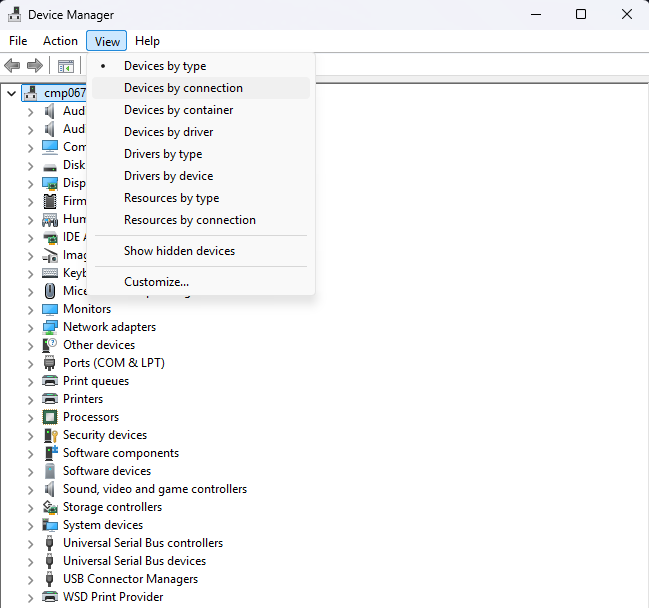Choose Devices by connection
This screenshot has height=608, width=649.
click(201, 88)
